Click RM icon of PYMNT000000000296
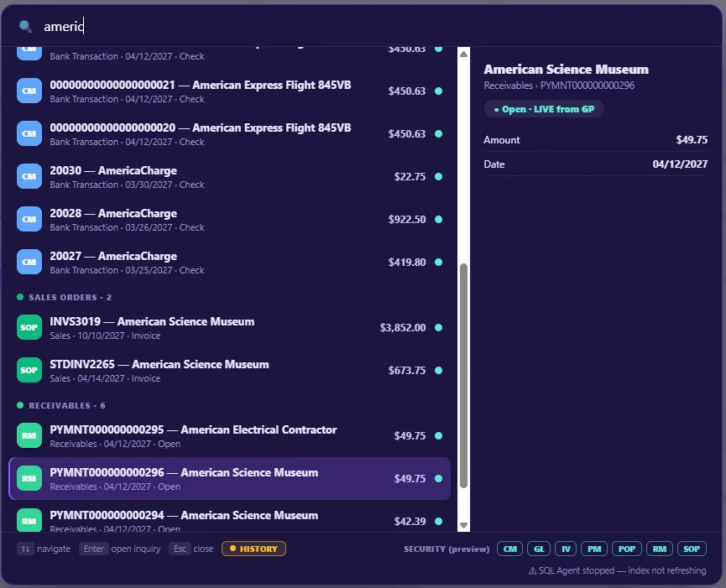The width and height of the screenshot is (726, 588). pos(29,479)
